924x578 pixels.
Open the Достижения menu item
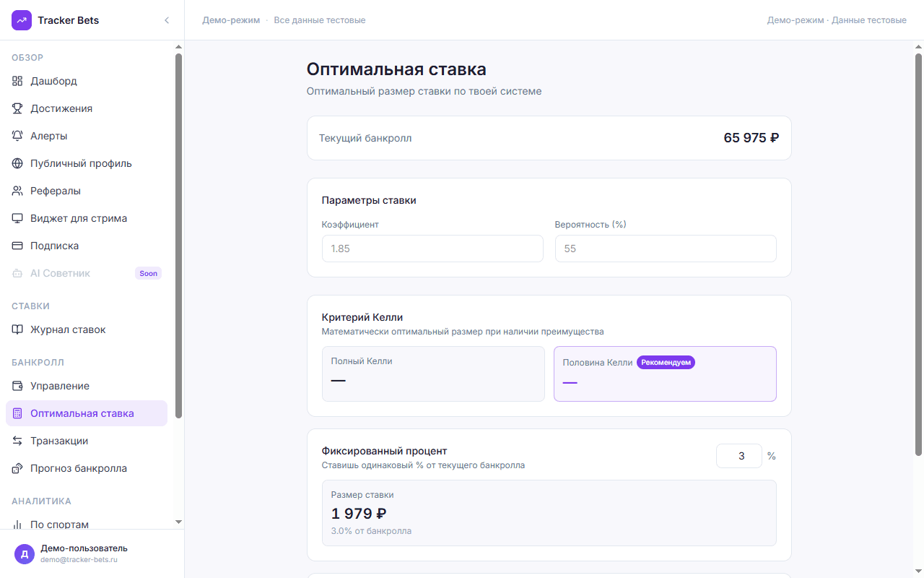87,108
